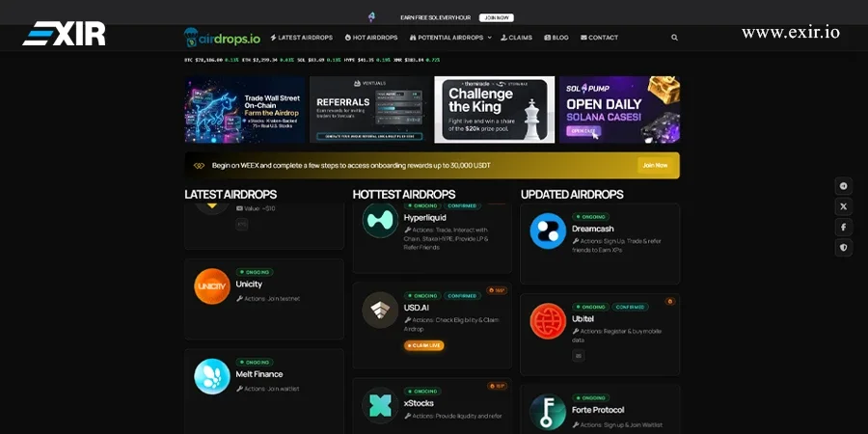
Task: Click the Telegram side icon
Action: tap(844, 186)
